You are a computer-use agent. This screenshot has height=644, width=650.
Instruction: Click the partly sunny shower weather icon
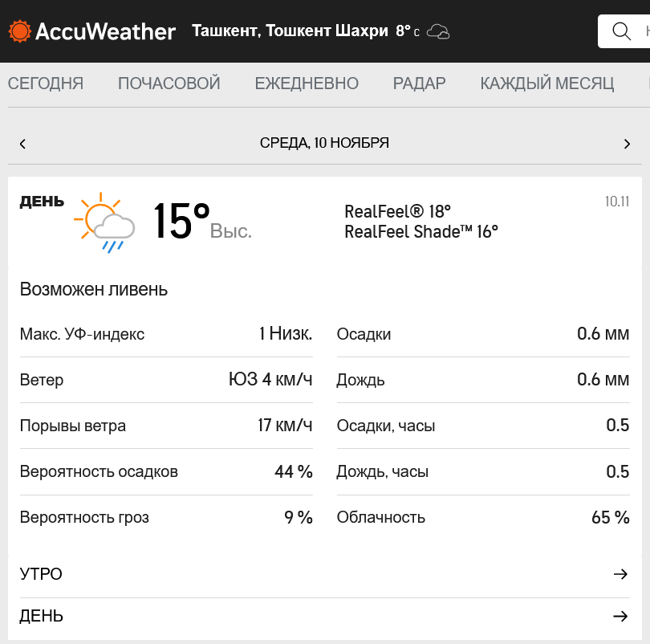click(103, 222)
